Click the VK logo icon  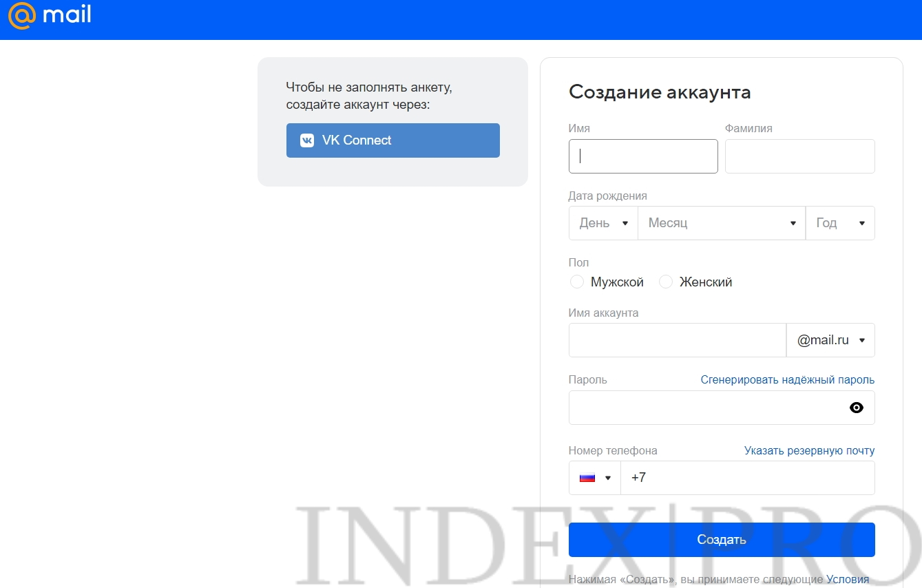tap(307, 140)
